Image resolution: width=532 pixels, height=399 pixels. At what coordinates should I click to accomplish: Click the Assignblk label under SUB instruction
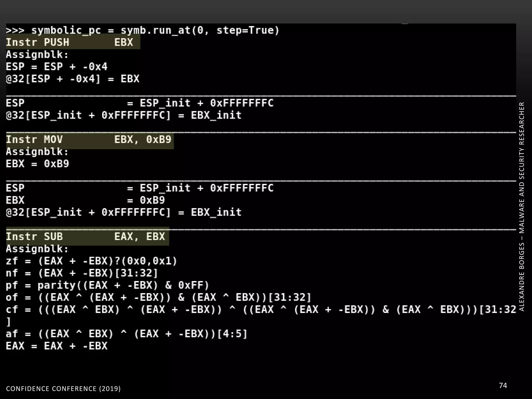[x=37, y=249]
